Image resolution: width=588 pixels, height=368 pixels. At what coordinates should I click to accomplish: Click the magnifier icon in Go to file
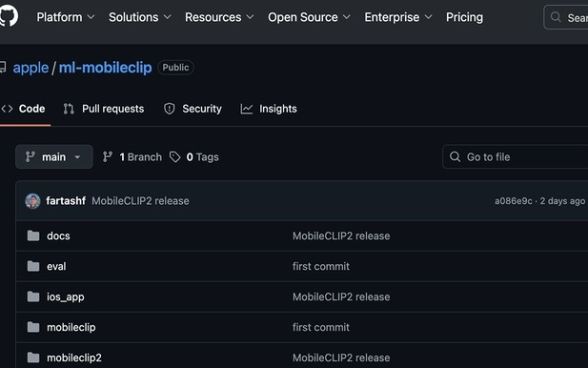[455, 156]
